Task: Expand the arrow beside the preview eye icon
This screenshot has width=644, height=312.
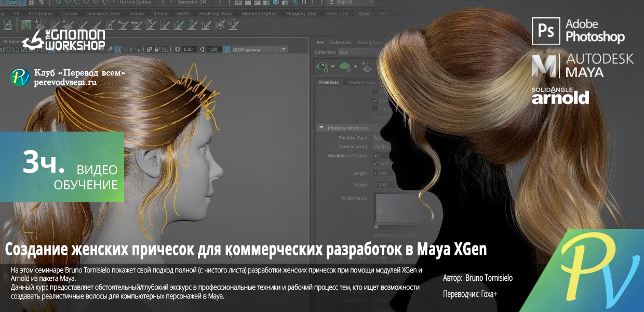Action: (x=333, y=67)
